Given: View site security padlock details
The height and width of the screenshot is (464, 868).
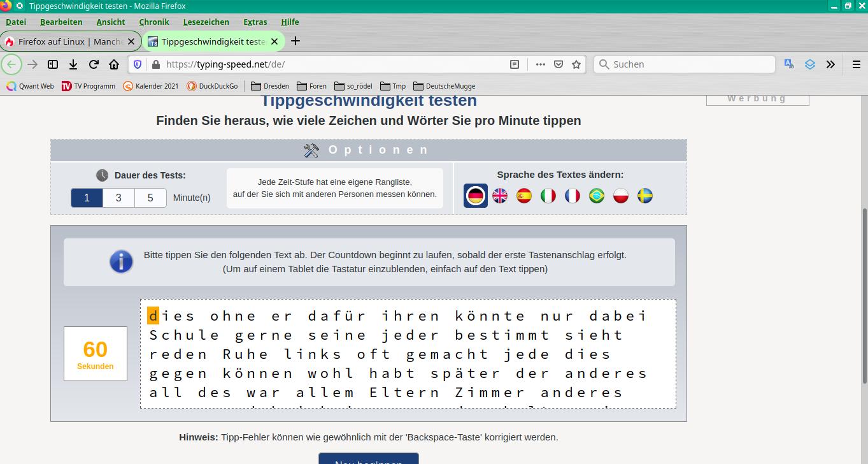Looking at the screenshot, I should [155, 64].
